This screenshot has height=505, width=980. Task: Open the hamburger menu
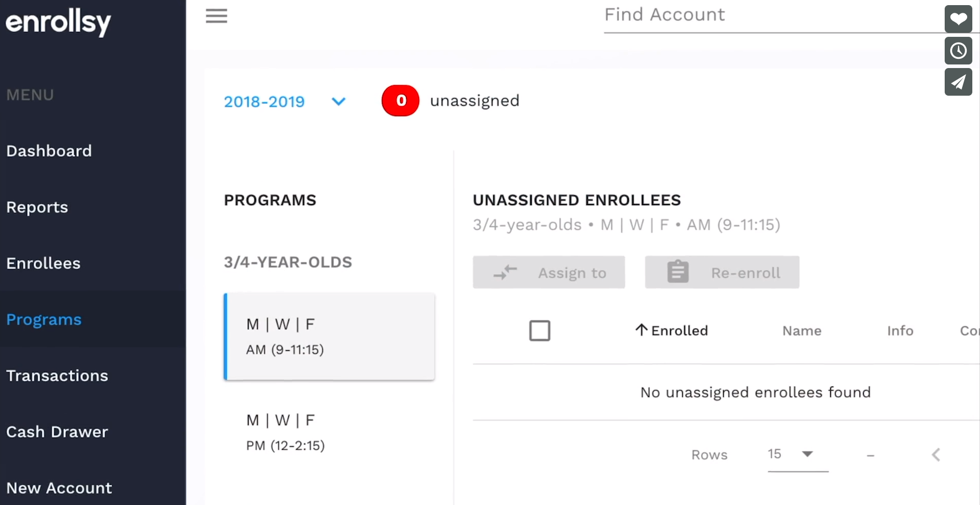(216, 16)
